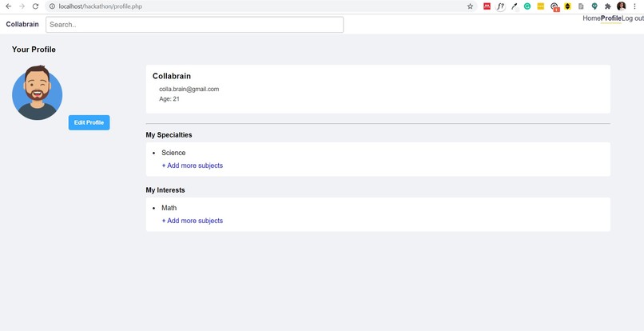This screenshot has width=644, height=331.
Task: Open the yellow three-dot extension icon
Action: 540,6
